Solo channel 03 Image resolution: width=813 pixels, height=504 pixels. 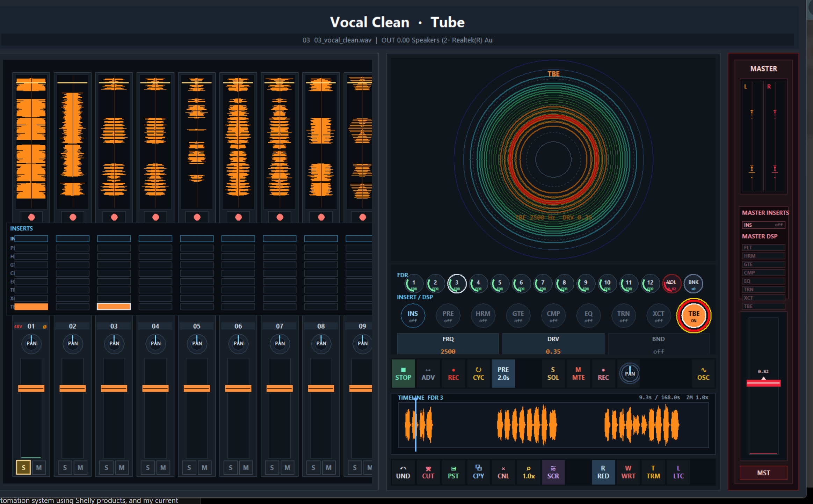click(x=106, y=468)
